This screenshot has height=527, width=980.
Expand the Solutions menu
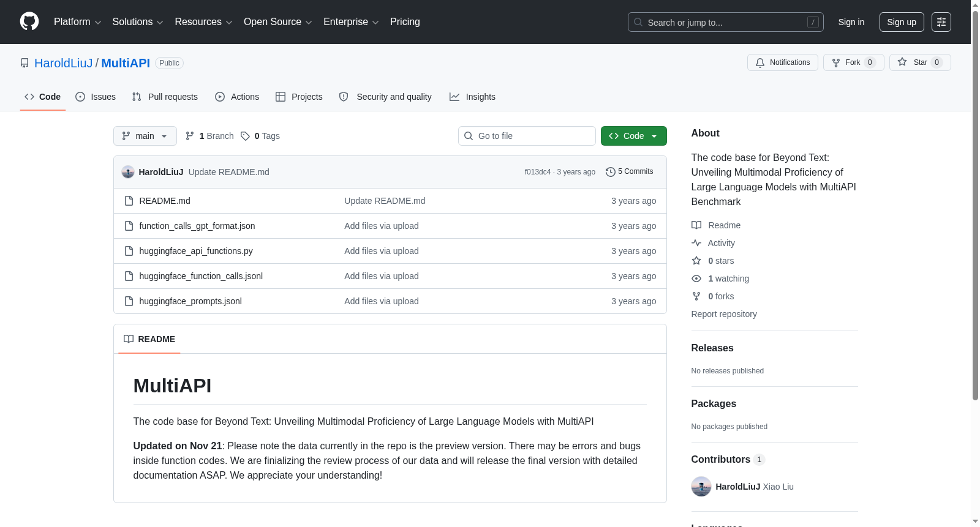pos(138,22)
